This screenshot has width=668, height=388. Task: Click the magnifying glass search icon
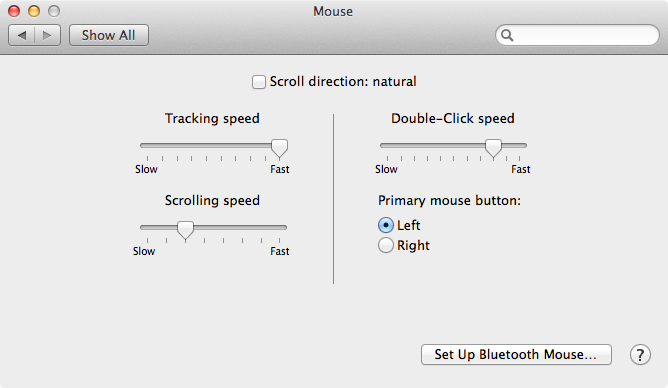point(507,35)
